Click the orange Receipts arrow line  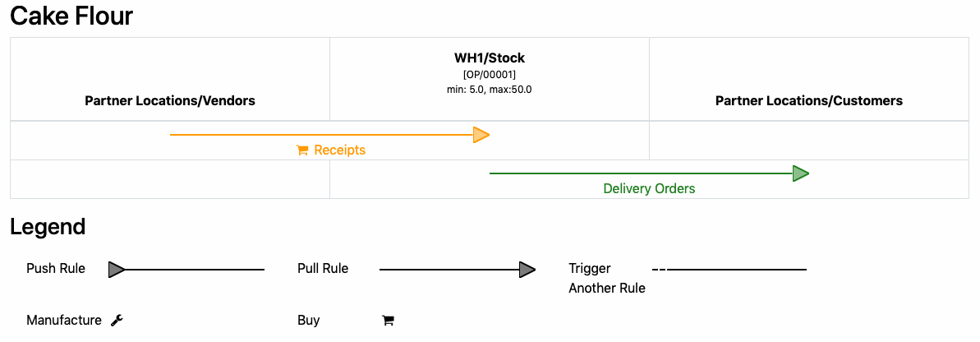coord(322,135)
